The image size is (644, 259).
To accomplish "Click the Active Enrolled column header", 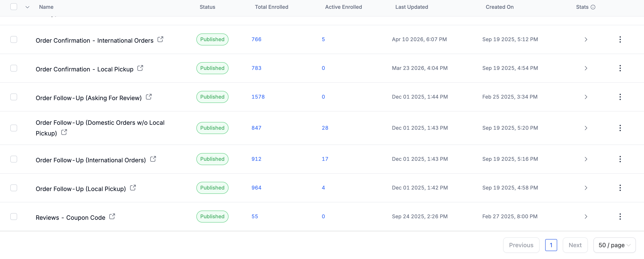I will click(343, 7).
